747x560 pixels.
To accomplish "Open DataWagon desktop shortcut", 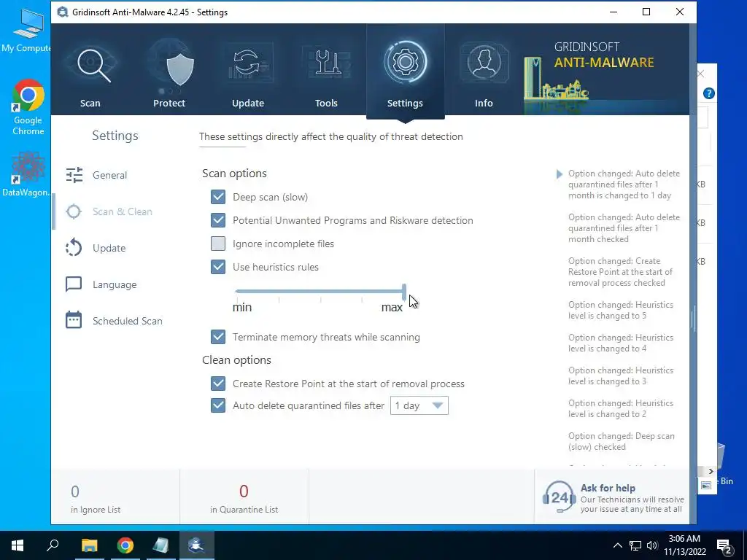I will [27, 174].
